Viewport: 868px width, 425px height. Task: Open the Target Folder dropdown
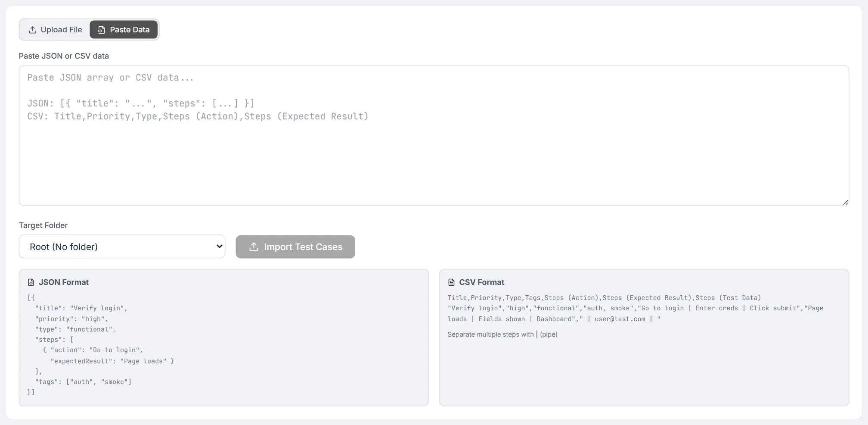tap(122, 247)
